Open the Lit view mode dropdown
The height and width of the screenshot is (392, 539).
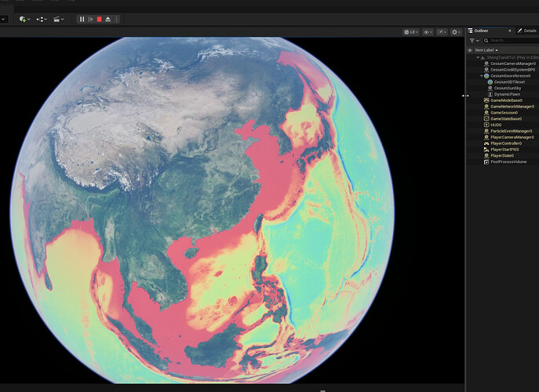pyautogui.click(x=411, y=32)
